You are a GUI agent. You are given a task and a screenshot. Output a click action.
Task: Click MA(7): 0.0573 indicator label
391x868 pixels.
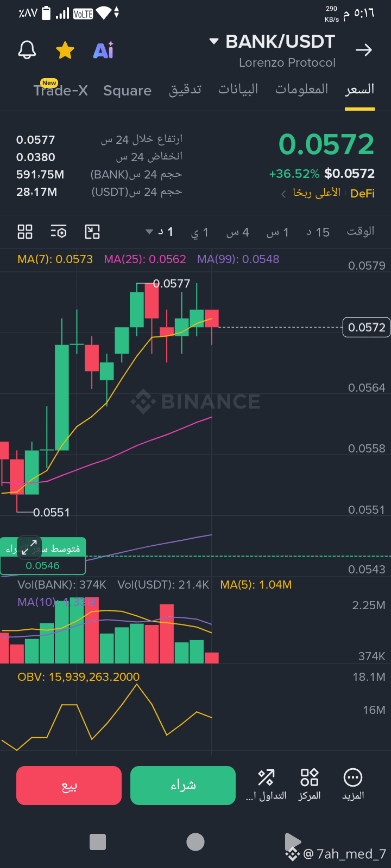[x=55, y=259]
